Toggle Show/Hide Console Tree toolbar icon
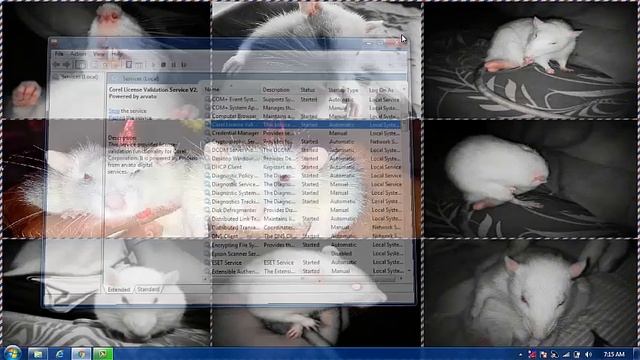This screenshot has height=360, width=640. pos(80,64)
